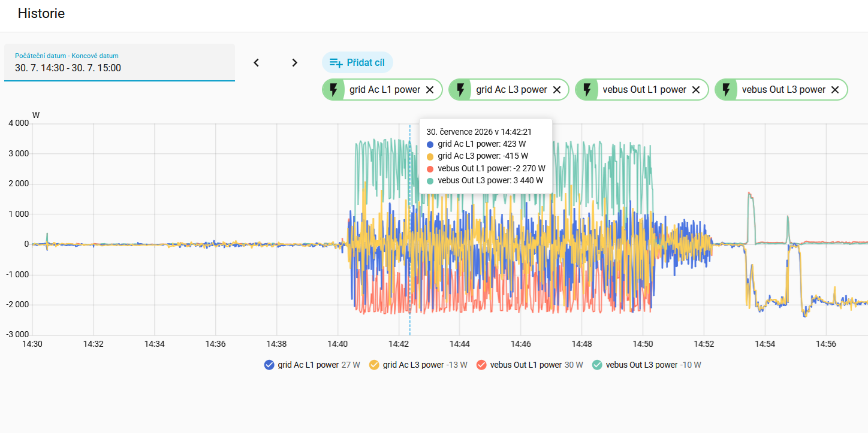The width and height of the screenshot is (868, 433).
Task: Click the 14:30 time axis label
Action: click(32, 344)
